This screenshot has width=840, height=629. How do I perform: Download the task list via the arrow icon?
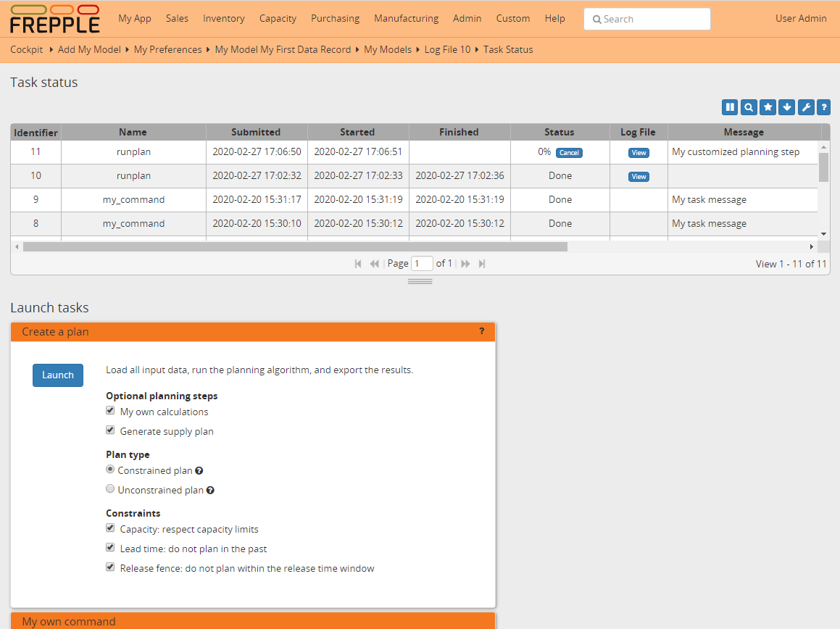[787, 107]
